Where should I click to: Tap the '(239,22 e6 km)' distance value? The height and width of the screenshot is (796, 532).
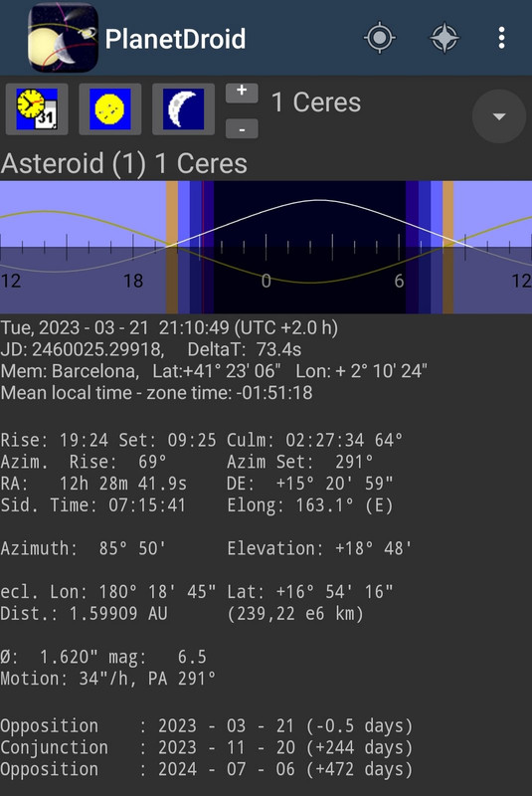pyautogui.click(x=295, y=614)
